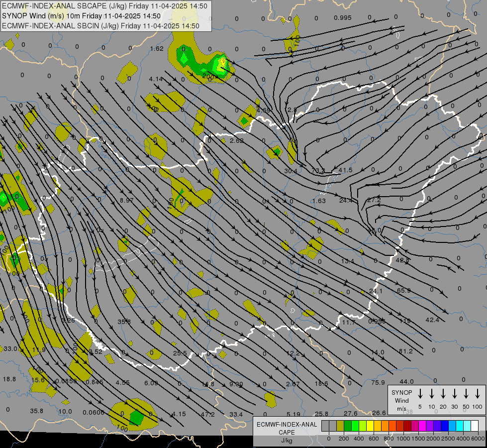The width and height of the screenshot is (487, 448).
Task: Pick the pure blue CAPE legend swatch
Action: click(445, 426)
